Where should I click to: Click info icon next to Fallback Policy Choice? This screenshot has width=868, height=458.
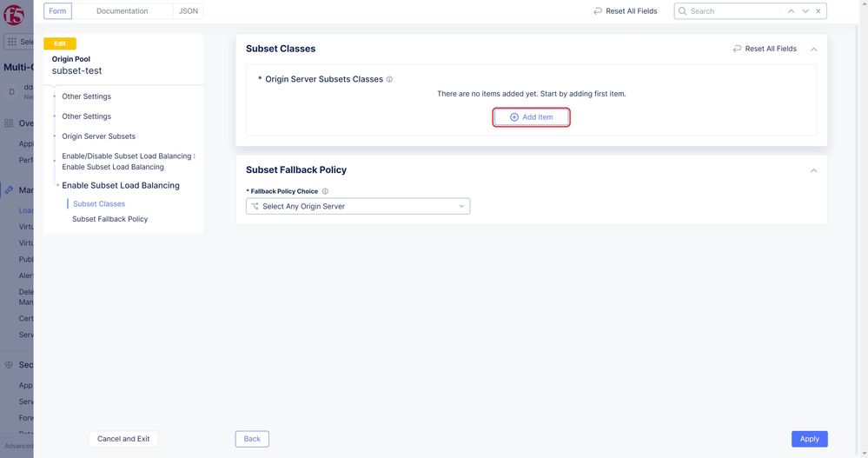[x=325, y=191]
